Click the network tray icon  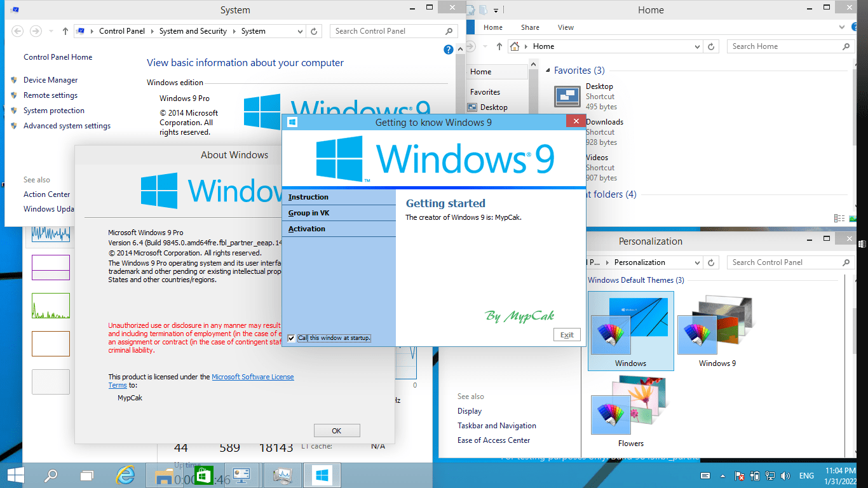pos(770,476)
